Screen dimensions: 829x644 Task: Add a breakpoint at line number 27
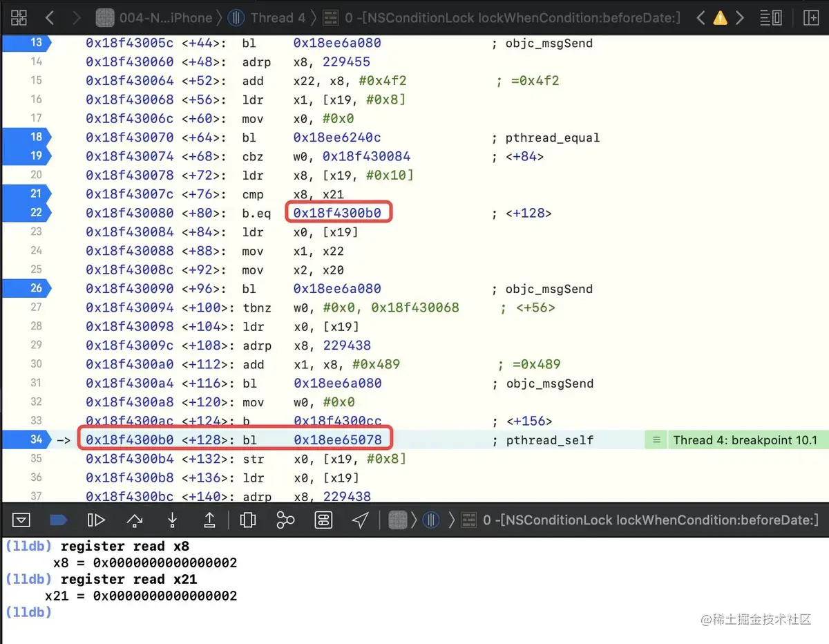click(x=36, y=307)
